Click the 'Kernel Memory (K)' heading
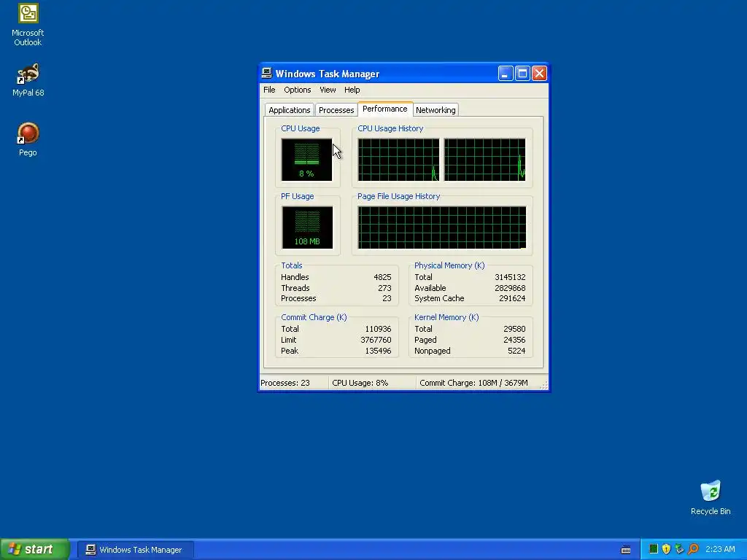This screenshot has height=560, width=747. click(x=446, y=317)
